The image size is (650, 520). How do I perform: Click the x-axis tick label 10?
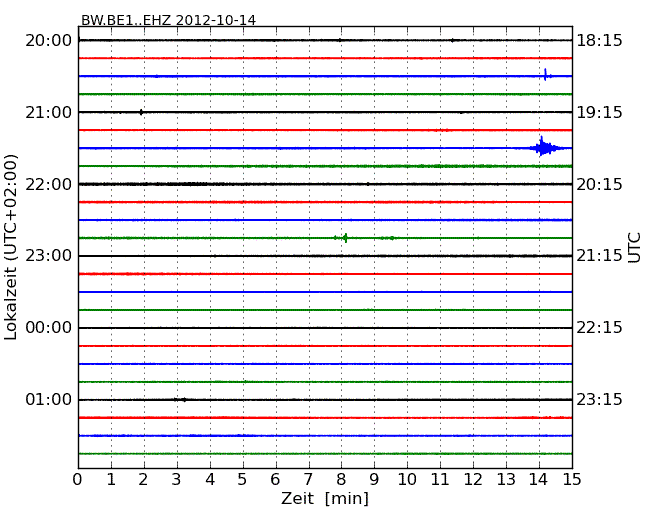click(407, 480)
